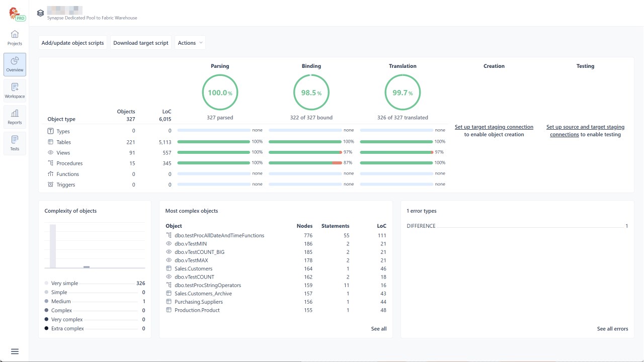Click the Views binding 97% progress bar

coord(305,152)
